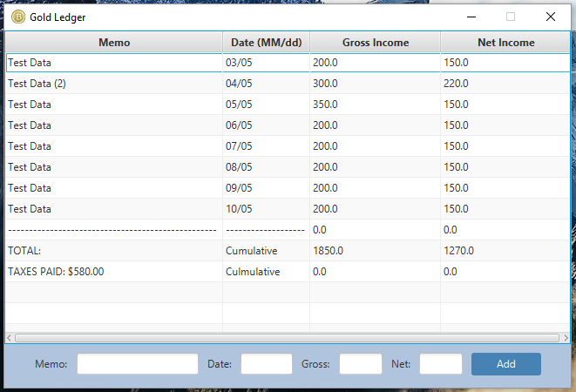576x392 pixels.
Task: Minimize the Gold Ledger window
Action: (x=471, y=17)
